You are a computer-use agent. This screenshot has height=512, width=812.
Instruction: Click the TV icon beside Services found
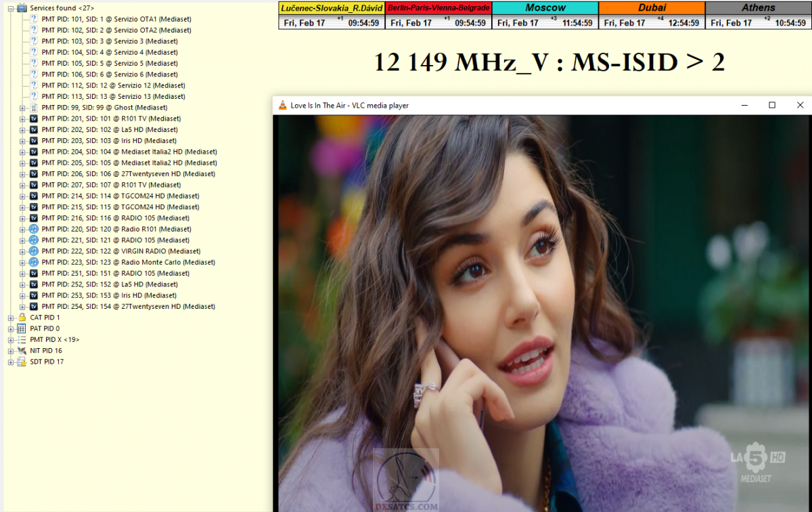tap(22, 7)
